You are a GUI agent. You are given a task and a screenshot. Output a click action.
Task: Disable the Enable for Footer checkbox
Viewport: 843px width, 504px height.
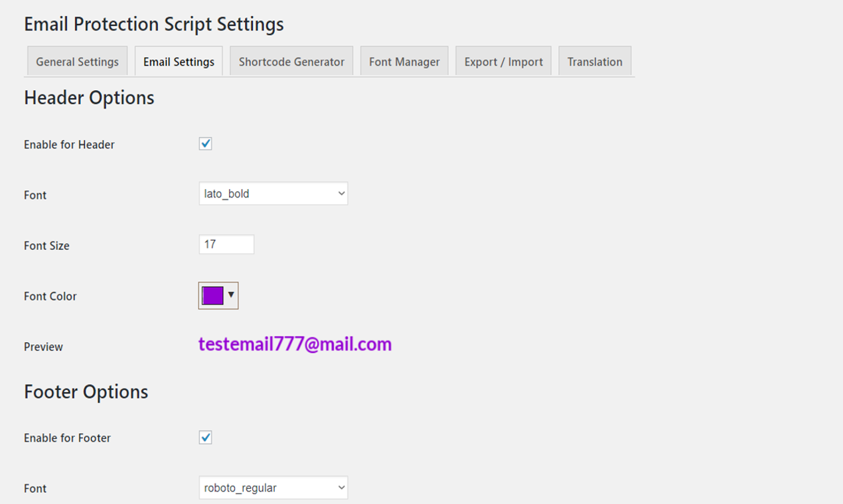click(x=206, y=437)
